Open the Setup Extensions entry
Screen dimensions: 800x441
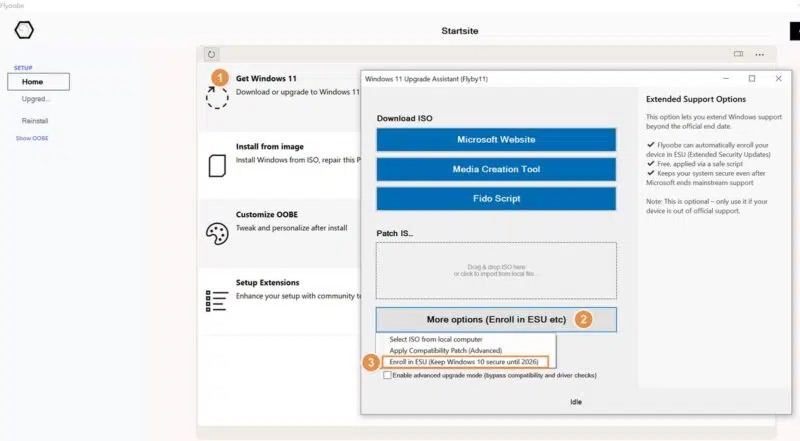coord(267,283)
